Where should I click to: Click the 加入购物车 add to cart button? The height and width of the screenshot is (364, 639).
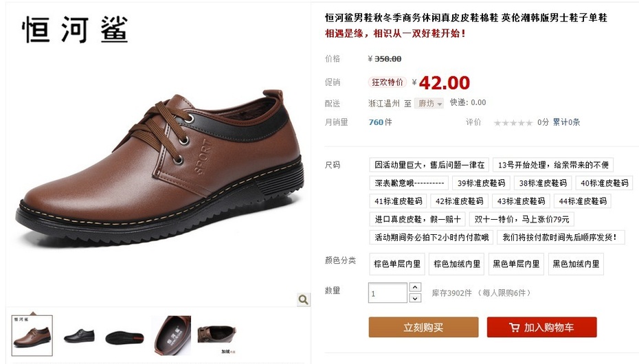[541, 328]
